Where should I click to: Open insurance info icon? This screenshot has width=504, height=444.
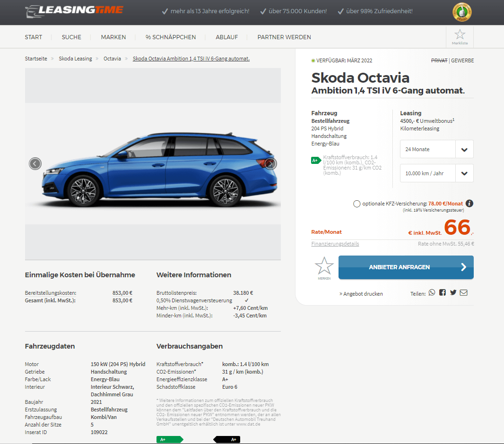(469, 203)
